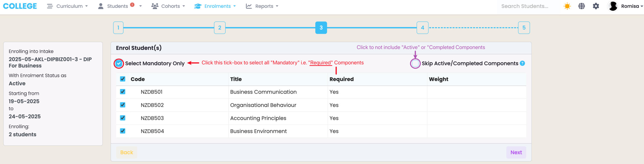
Task: Uncheck the NZDB503 Accounting Principles row
Action: tap(123, 118)
